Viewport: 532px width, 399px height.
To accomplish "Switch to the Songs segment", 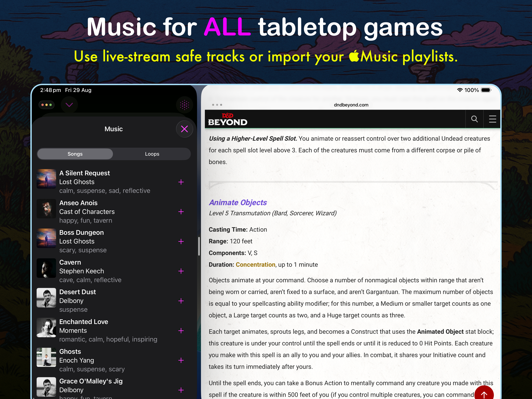I will 75,154.
